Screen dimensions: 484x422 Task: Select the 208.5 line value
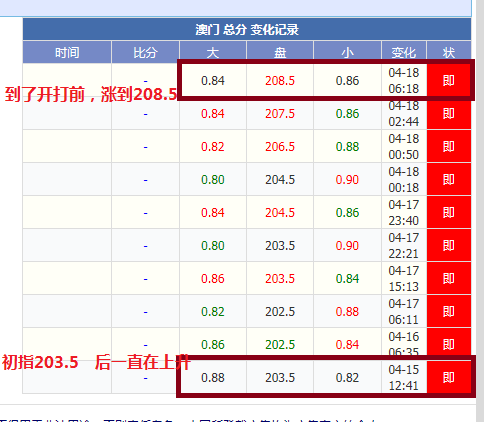coord(280,81)
